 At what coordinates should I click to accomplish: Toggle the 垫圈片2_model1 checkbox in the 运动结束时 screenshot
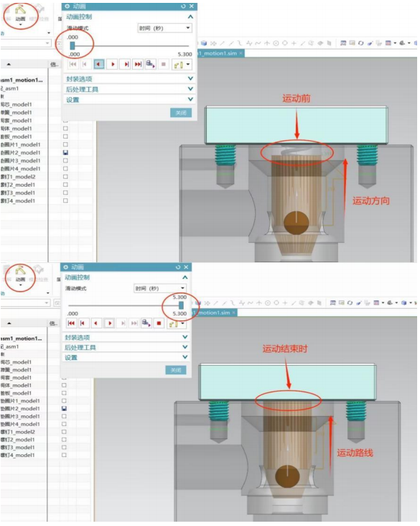[64, 409]
